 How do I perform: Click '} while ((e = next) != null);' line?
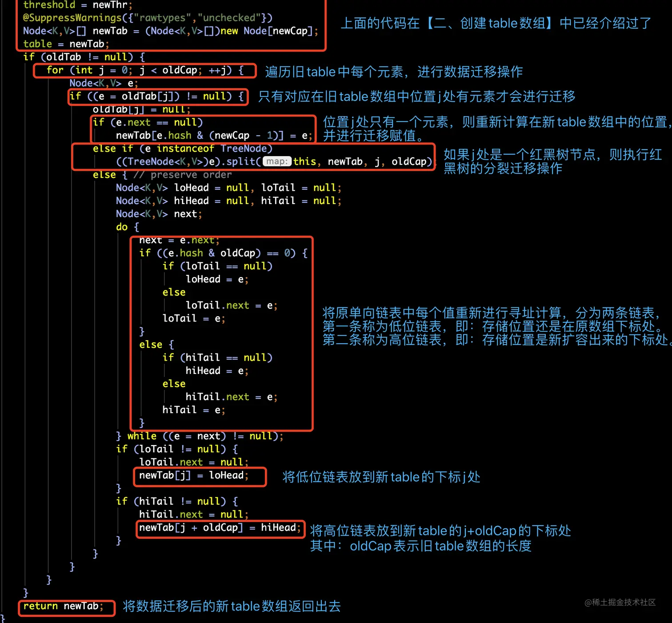tap(200, 436)
